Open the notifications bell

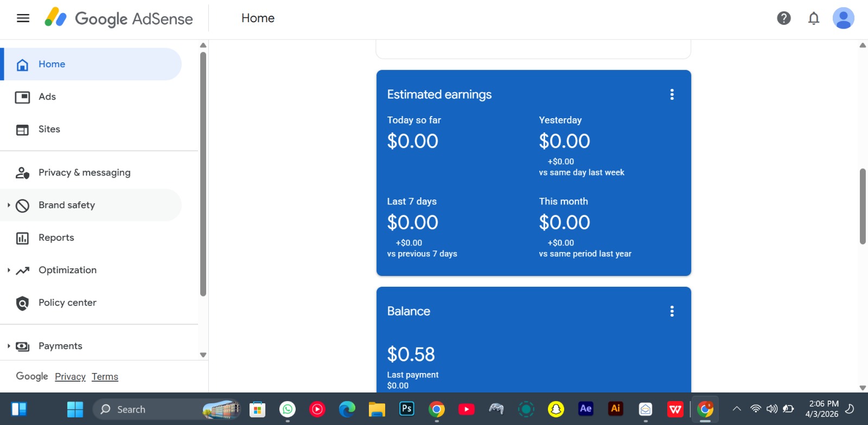(x=814, y=18)
